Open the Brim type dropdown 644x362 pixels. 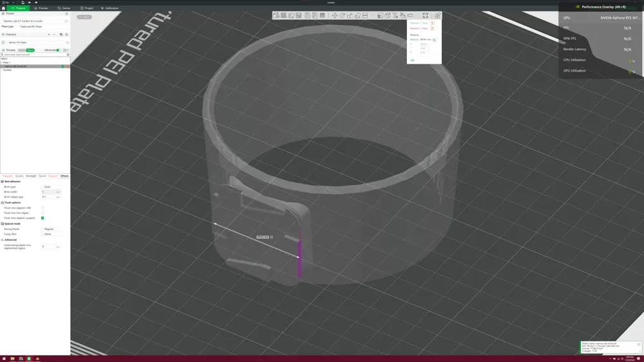[51, 187]
